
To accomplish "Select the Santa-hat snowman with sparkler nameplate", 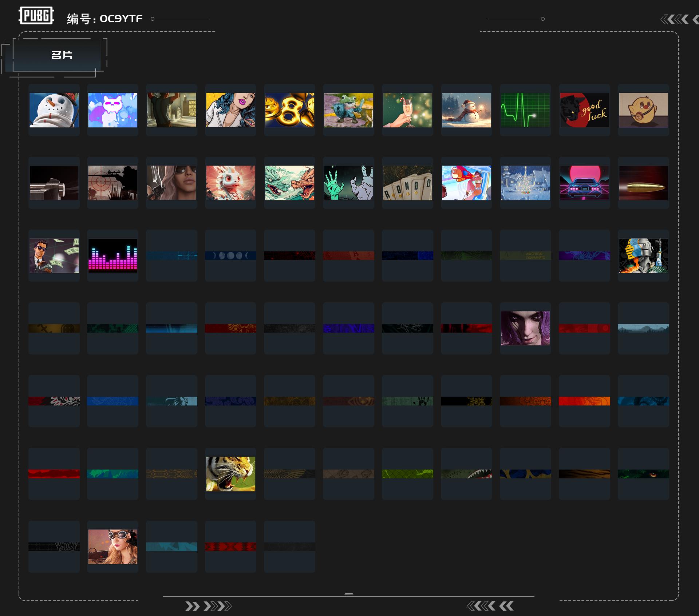I will click(x=466, y=110).
